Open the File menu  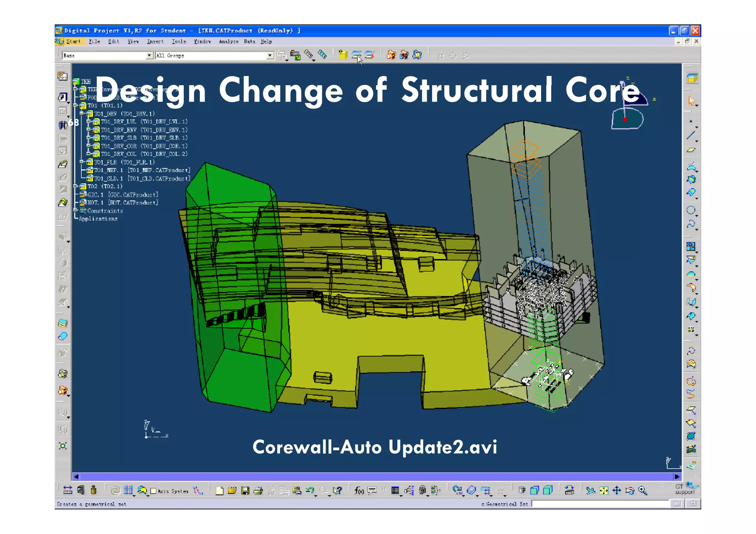click(94, 41)
